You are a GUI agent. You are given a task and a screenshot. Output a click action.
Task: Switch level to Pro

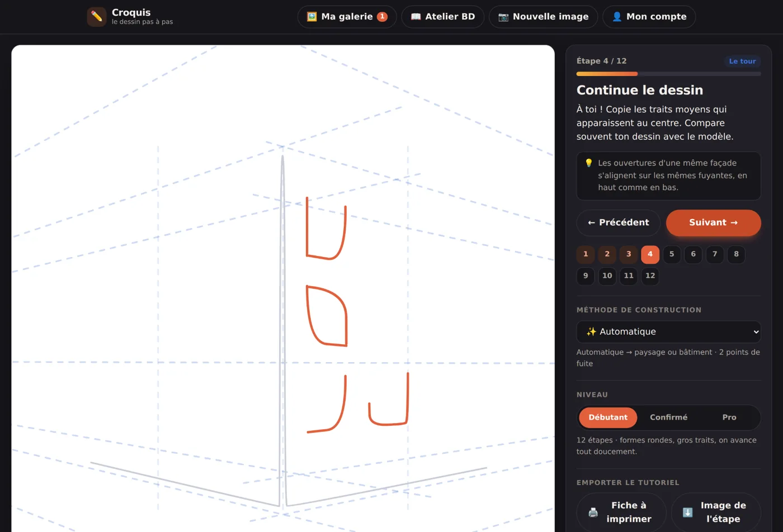point(729,417)
